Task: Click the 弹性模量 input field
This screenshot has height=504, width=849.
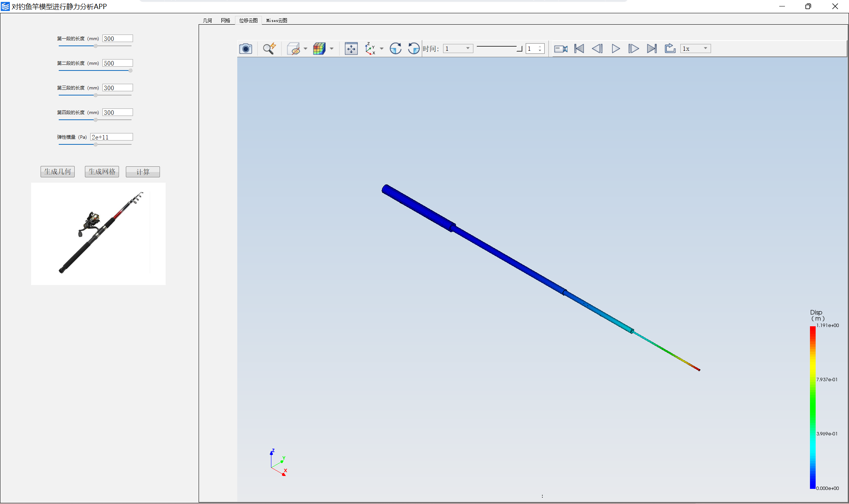Action: tap(111, 137)
